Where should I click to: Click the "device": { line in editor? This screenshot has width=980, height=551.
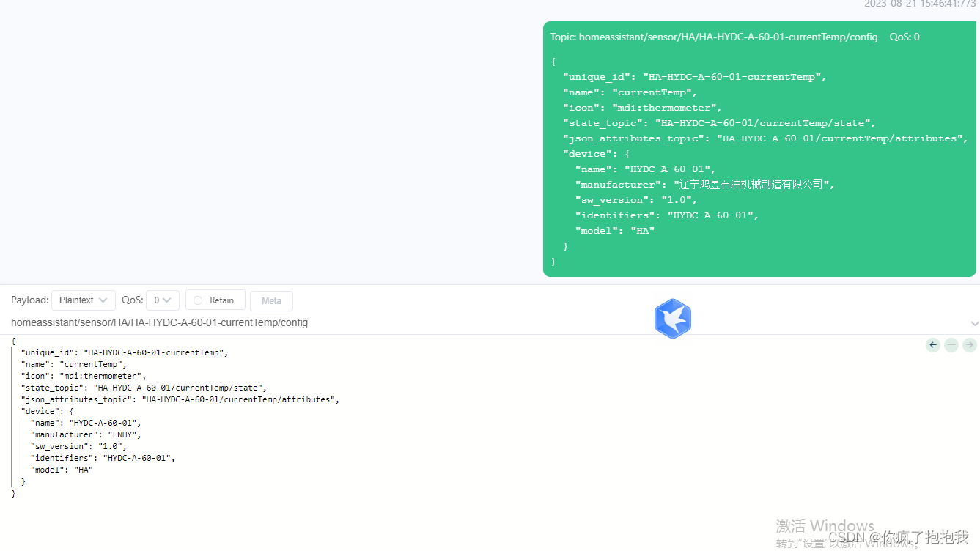coord(48,411)
